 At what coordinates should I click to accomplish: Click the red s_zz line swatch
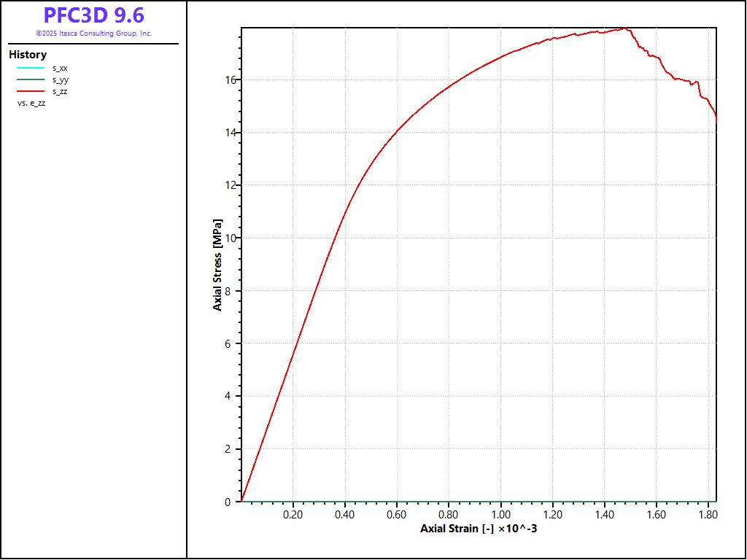click(31, 91)
